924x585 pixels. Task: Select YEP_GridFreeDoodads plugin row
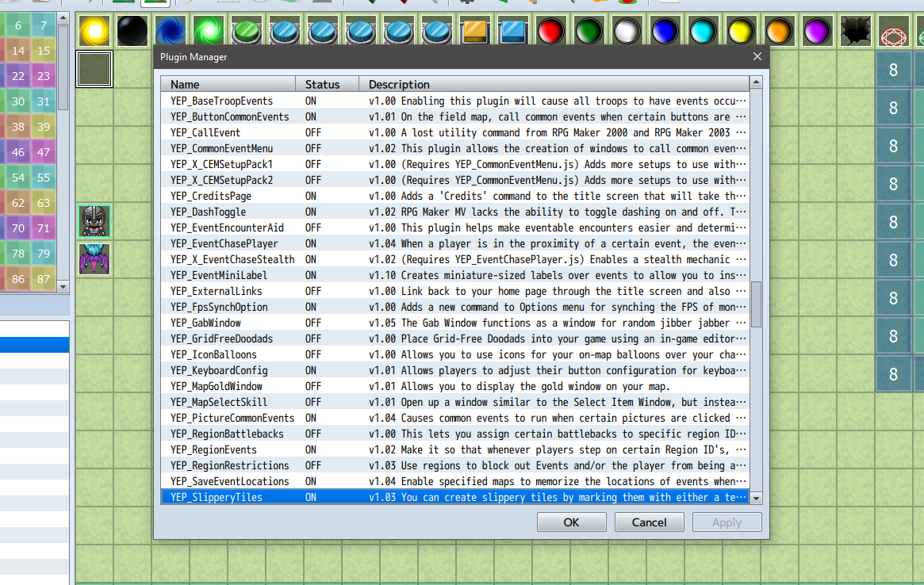tap(455, 338)
